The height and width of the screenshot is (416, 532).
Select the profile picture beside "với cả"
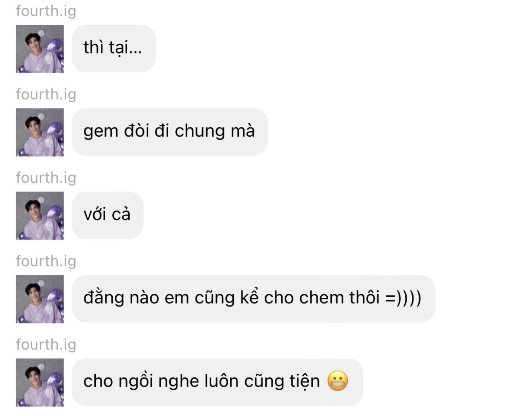40,215
